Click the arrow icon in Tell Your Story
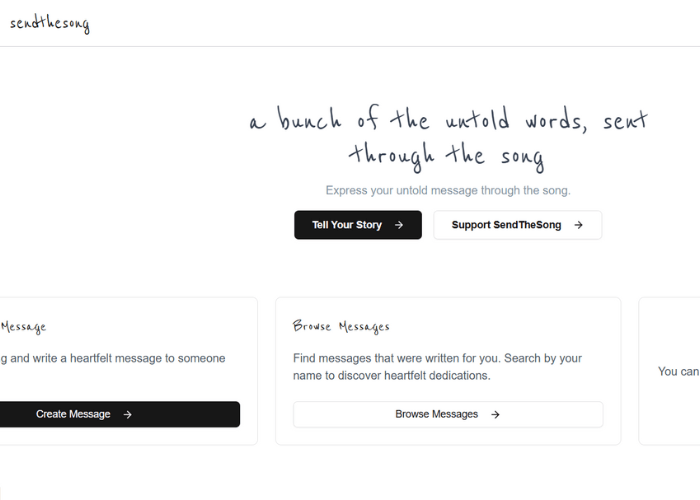Screen dimensions: 700x500 (399, 225)
